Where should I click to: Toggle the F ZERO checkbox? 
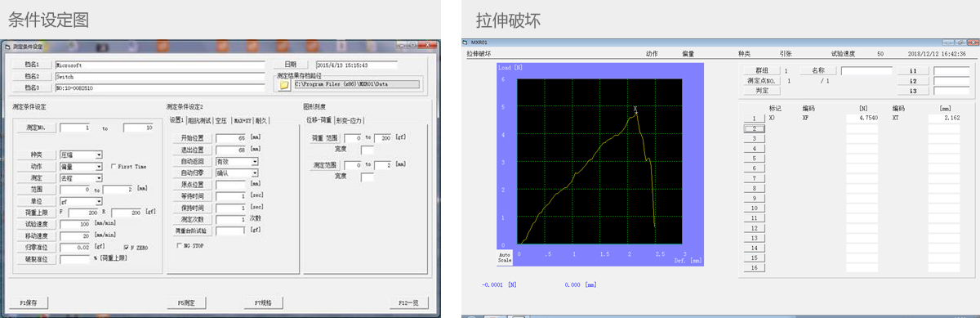coord(124,247)
